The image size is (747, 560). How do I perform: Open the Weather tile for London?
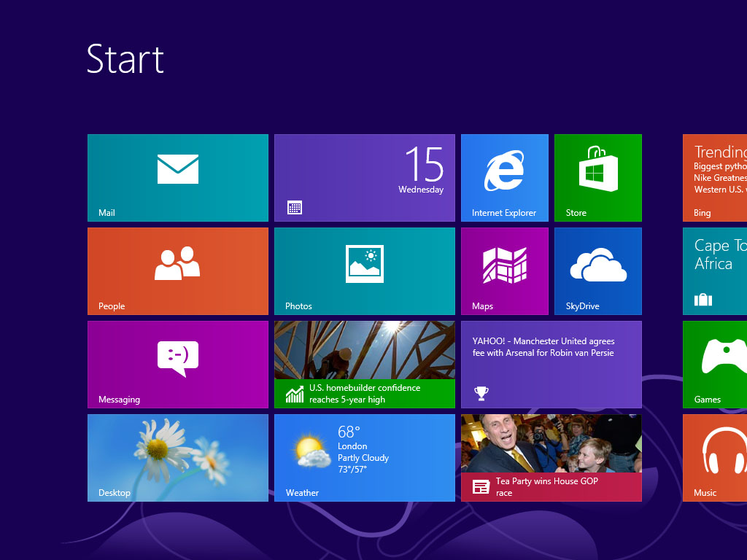(364, 457)
